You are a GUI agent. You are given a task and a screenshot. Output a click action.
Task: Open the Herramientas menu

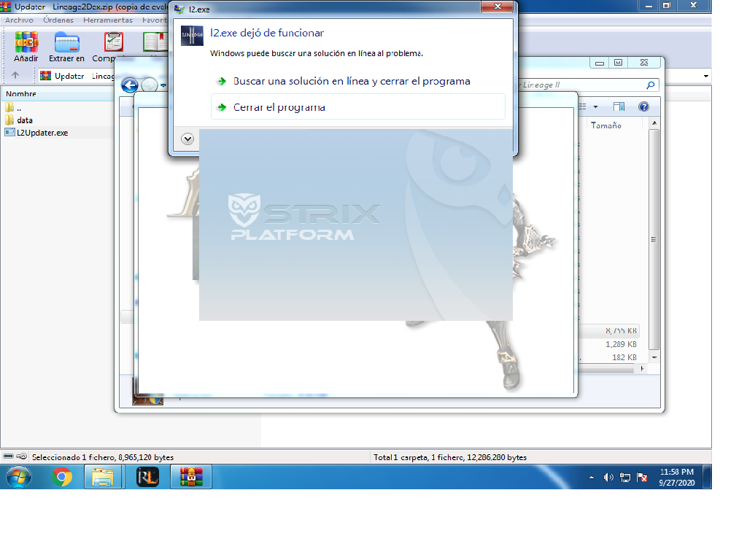point(107,20)
